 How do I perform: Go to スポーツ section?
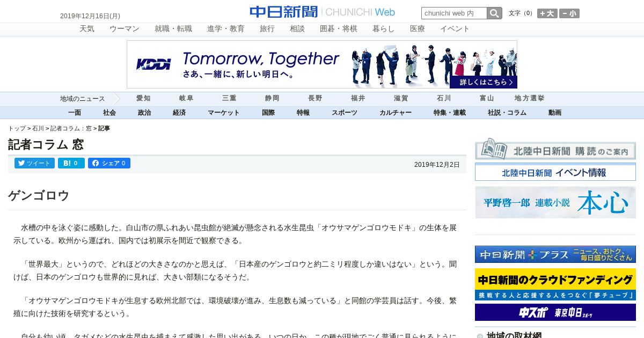345,113
